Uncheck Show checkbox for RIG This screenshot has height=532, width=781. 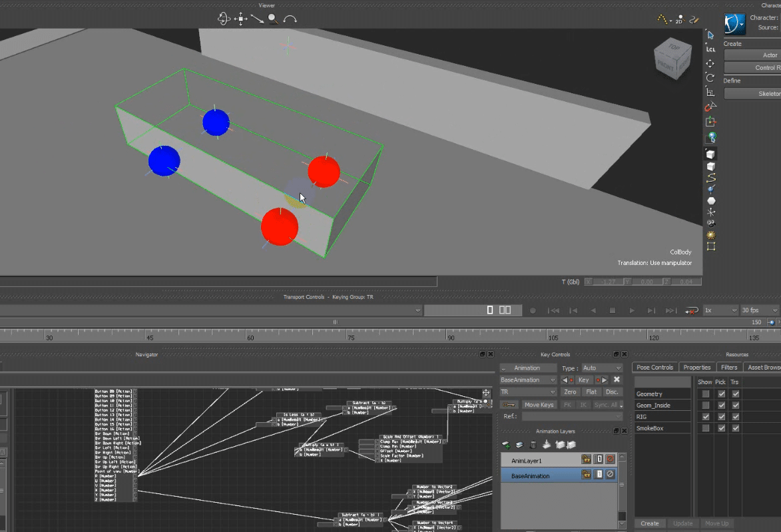click(x=706, y=417)
